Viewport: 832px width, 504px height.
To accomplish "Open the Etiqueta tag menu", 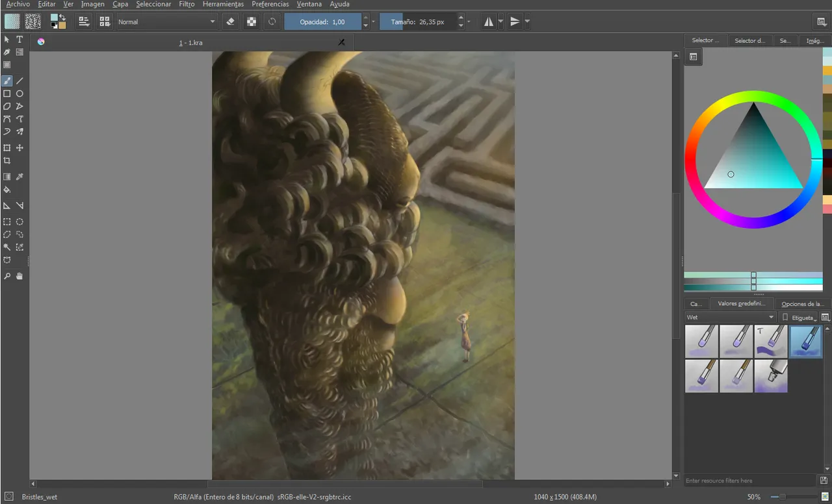I will coord(799,318).
